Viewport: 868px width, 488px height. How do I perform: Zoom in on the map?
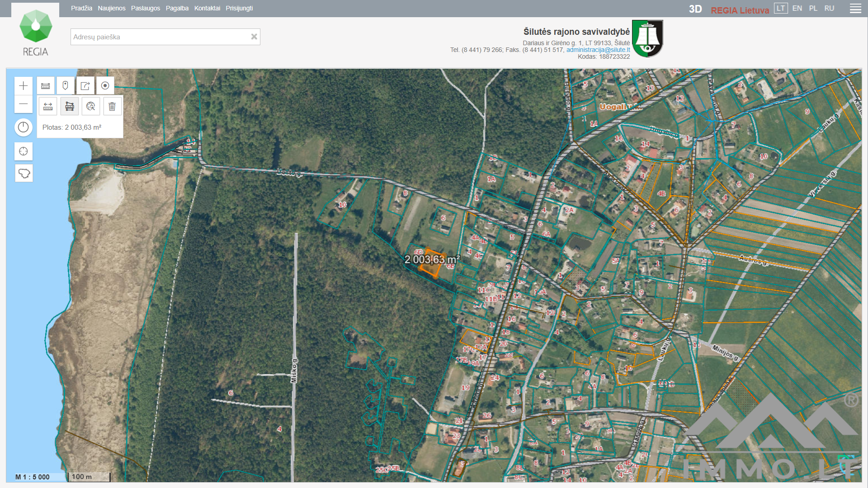click(x=24, y=86)
